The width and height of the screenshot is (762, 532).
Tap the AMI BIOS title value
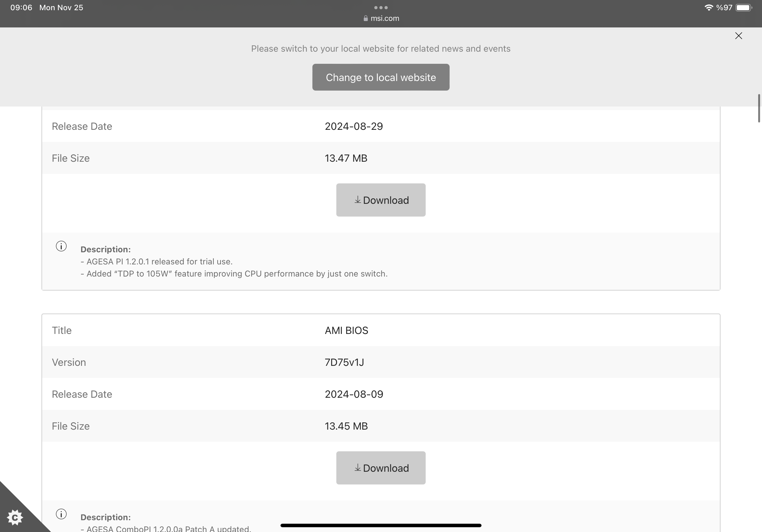346,330
